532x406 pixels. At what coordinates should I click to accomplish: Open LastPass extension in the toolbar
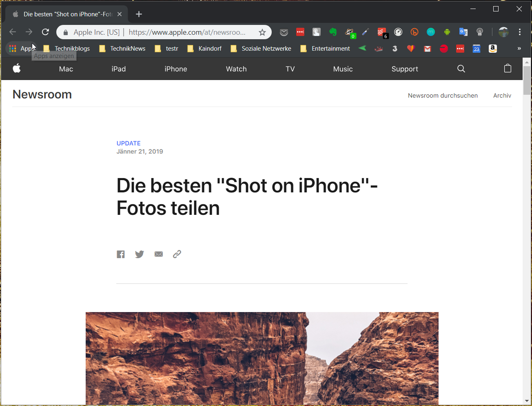click(300, 32)
